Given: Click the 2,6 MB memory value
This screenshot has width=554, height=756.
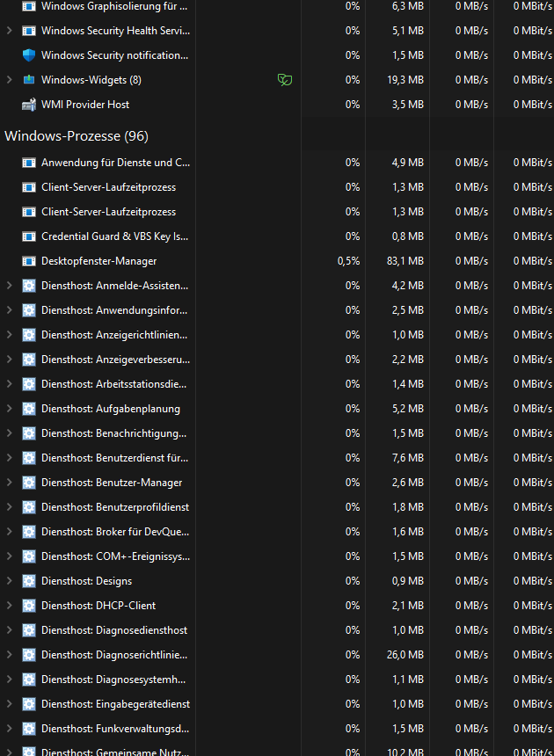Looking at the screenshot, I should click(x=408, y=482).
